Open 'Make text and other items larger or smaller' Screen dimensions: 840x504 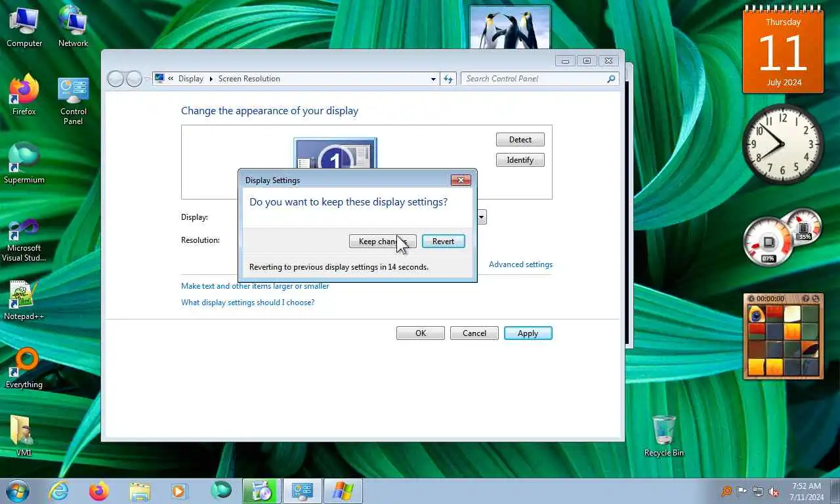coord(255,286)
